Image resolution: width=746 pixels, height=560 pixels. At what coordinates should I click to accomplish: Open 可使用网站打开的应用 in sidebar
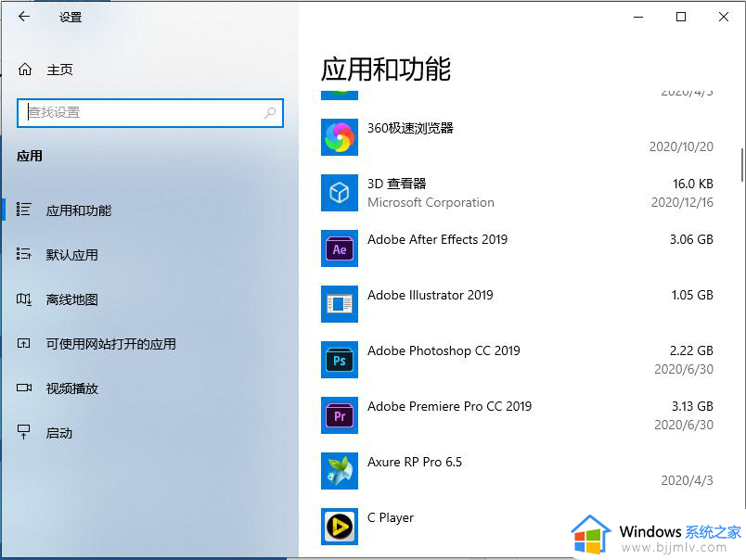coord(110,344)
